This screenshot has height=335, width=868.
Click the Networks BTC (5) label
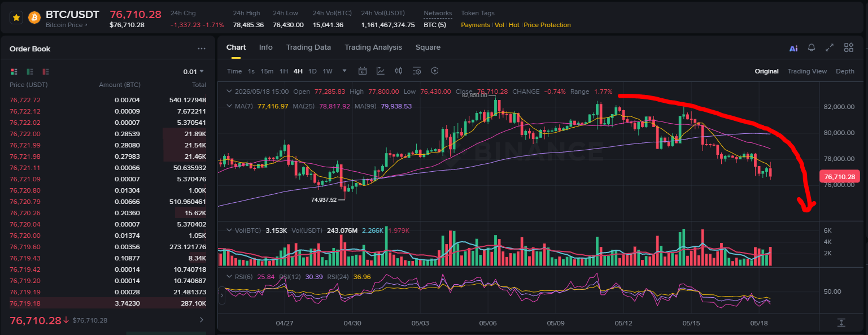[x=435, y=25]
